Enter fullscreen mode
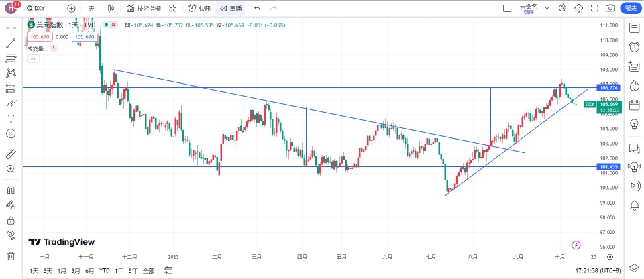Image resolution: width=644 pixels, height=279 pixels. coord(594,8)
